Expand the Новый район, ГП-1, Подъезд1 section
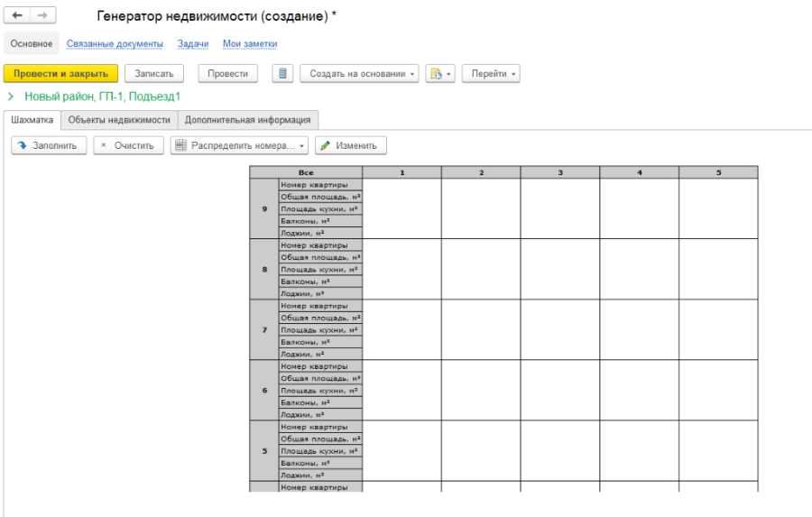 pyautogui.click(x=11, y=96)
